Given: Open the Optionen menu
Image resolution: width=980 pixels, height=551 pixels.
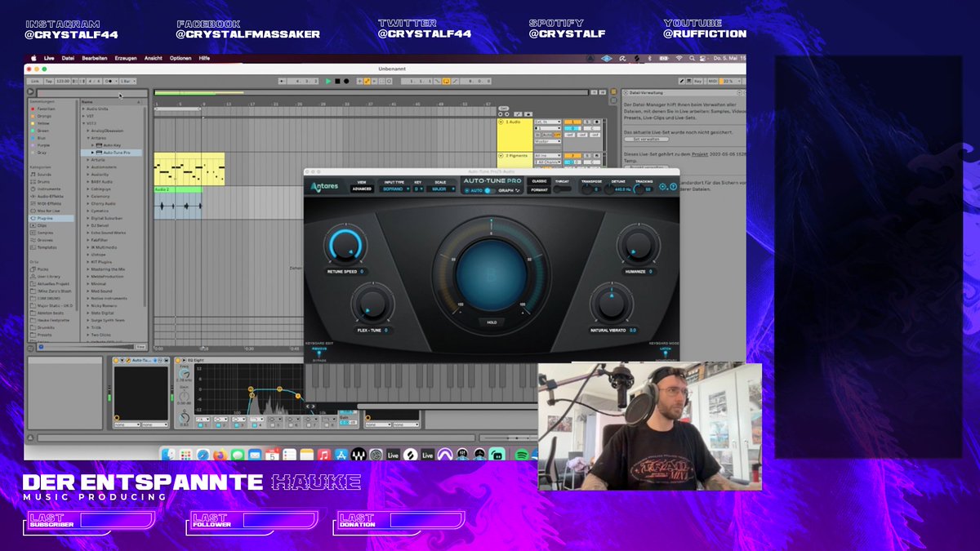Looking at the screenshot, I should 180,58.
